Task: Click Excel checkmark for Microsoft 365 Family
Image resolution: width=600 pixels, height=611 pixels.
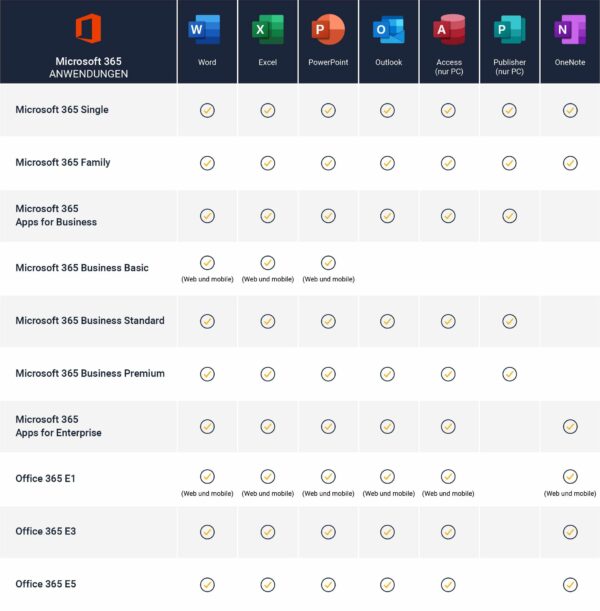Action: 267,163
